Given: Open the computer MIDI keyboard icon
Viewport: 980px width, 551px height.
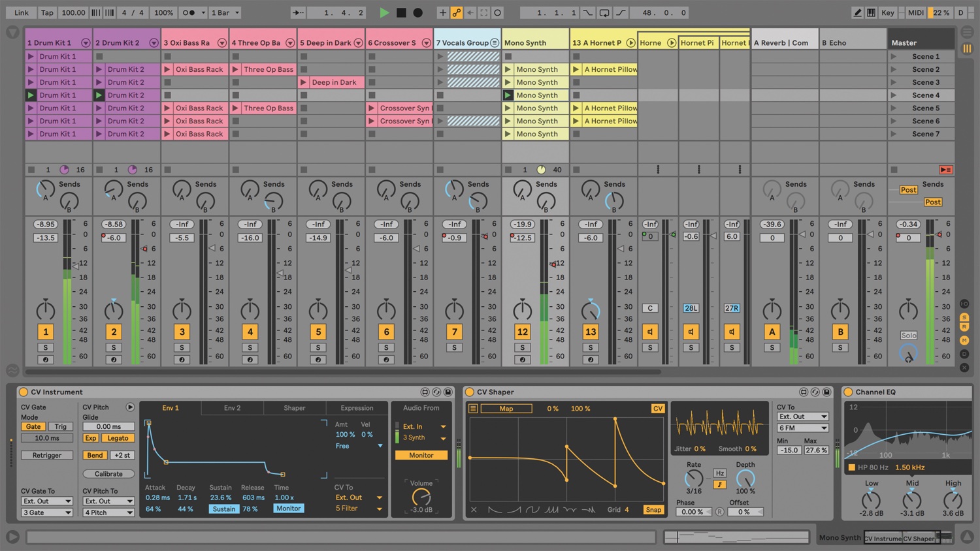Looking at the screenshot, I should [871, 12].
